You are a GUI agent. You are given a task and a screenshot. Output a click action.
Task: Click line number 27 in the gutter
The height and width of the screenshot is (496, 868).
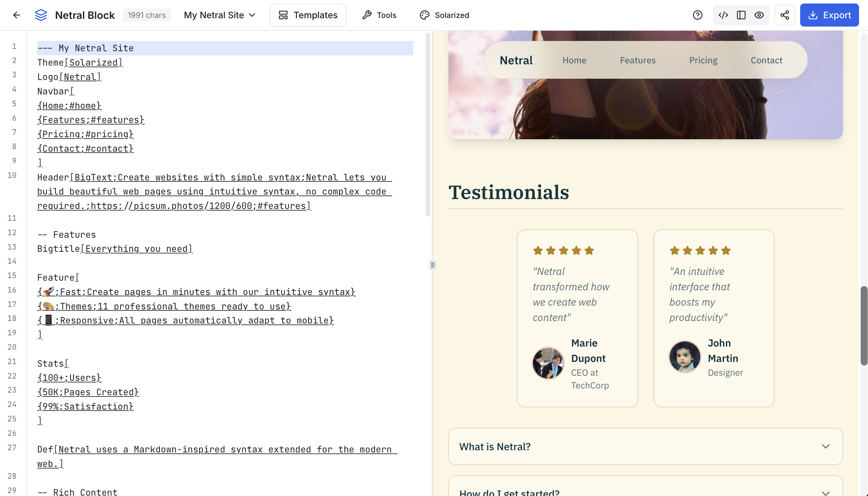click(12, 447)
